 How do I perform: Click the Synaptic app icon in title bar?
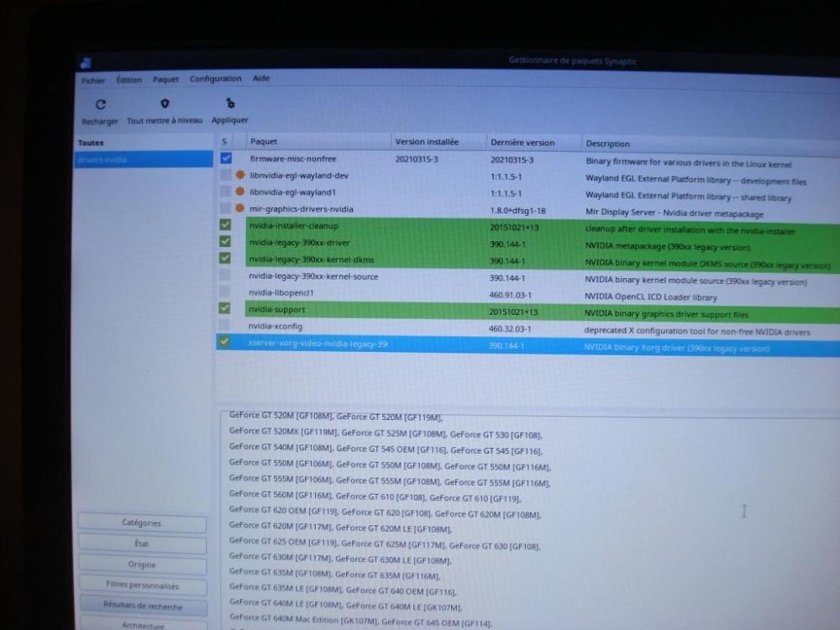pyautogui.click(x=86, y=63)
